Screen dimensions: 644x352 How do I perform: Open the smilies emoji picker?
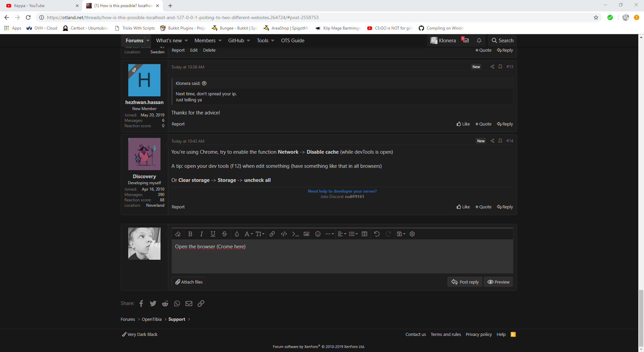point(318,234)
